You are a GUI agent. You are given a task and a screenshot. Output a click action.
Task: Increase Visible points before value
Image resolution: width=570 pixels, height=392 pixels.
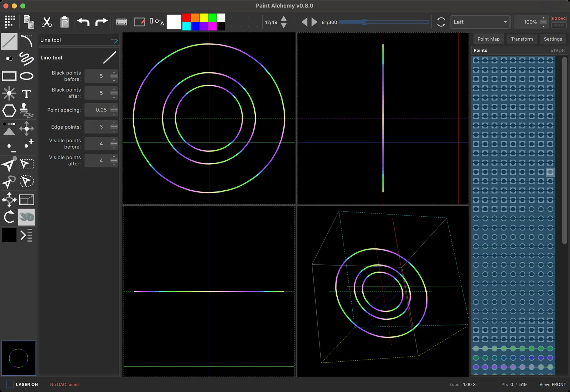(x=114, y=139)
